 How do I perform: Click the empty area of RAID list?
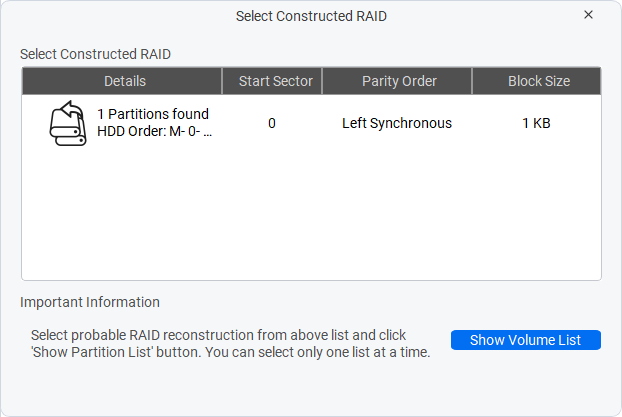(311, 214)
